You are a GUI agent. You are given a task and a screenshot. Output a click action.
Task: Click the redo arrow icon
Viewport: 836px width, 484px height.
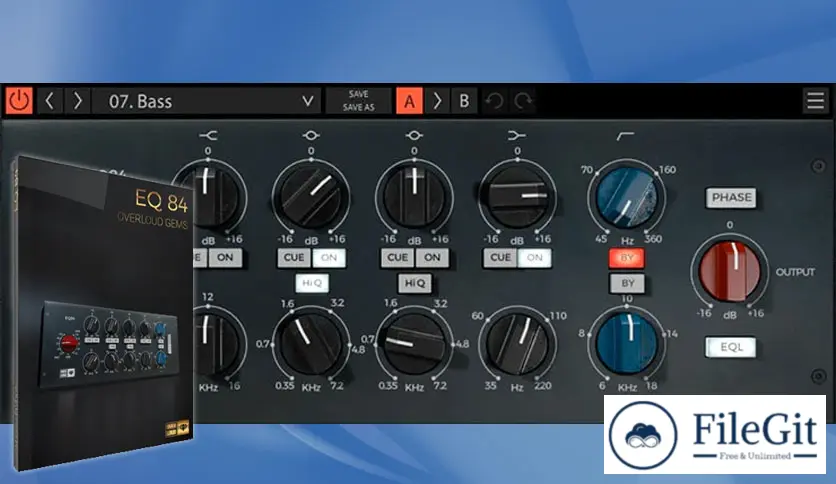coord(523,101)
